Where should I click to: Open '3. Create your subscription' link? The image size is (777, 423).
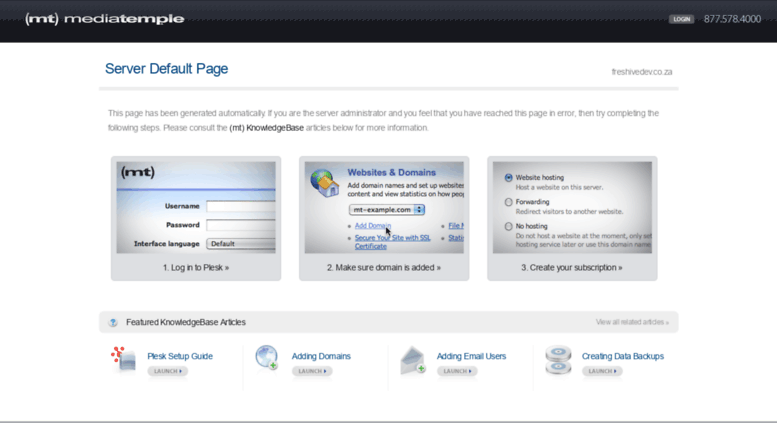point(571,267)
